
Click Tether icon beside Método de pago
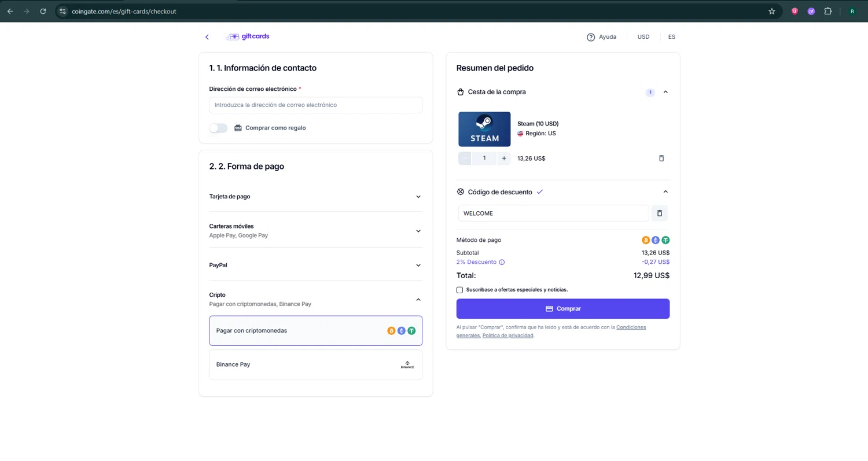665,240
